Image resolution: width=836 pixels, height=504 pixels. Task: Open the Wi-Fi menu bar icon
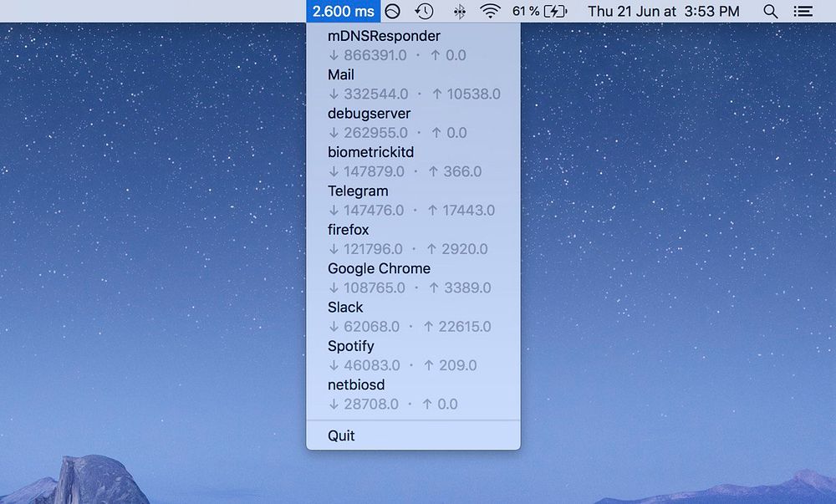coord(490,11)
